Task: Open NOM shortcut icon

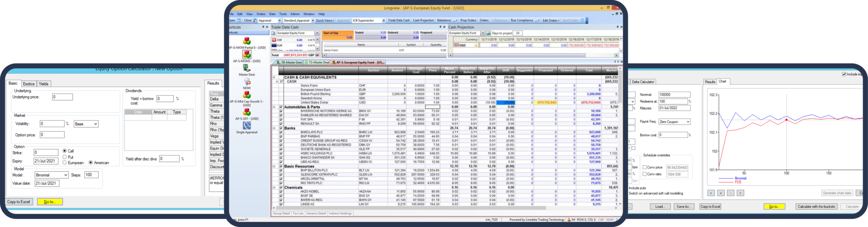Action: pos(247,81)
